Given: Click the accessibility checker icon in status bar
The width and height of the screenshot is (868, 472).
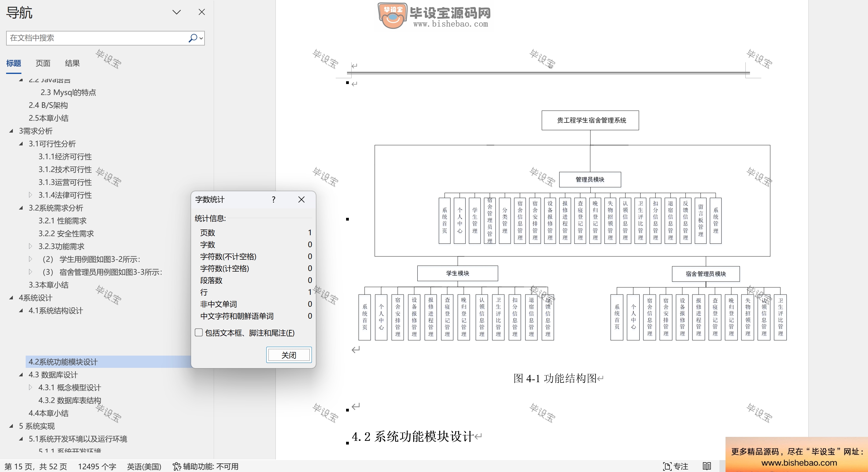Looking at the screenshot, I should (x=177, y=467).
